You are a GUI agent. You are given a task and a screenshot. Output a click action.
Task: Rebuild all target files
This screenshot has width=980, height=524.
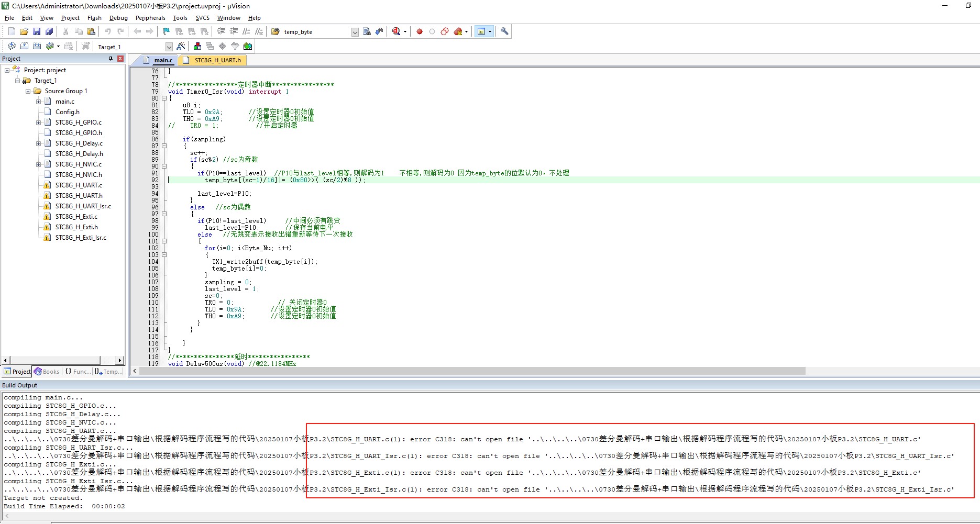pyautogui.click(x=37, y=46)
